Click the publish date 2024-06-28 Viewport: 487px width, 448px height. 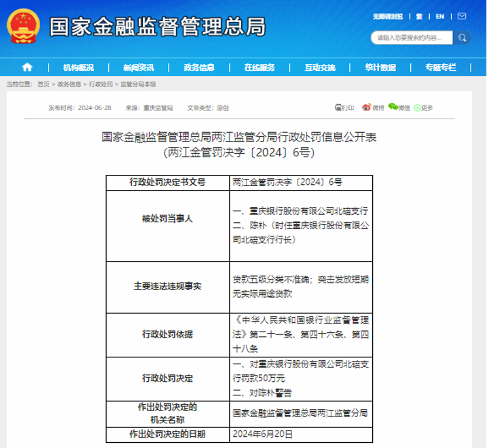(x=95, y=108)
